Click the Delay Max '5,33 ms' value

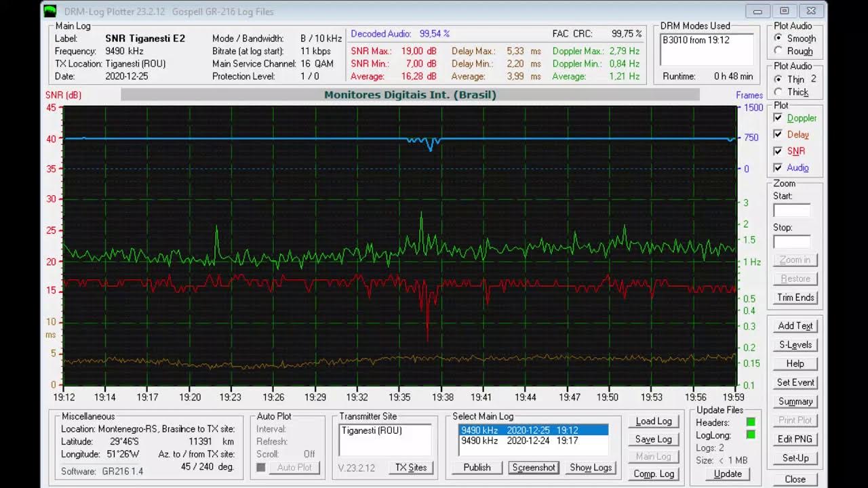pyautogui.click(x=524, y=51)
